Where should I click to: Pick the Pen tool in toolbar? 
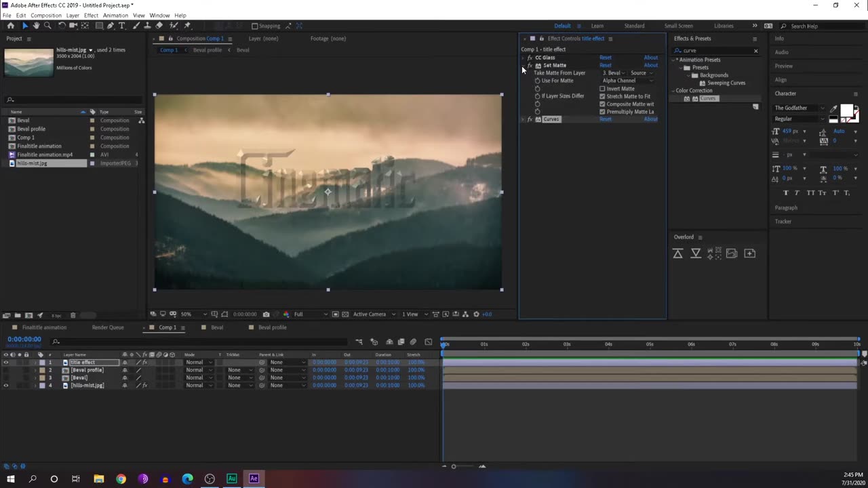[111, 26]
